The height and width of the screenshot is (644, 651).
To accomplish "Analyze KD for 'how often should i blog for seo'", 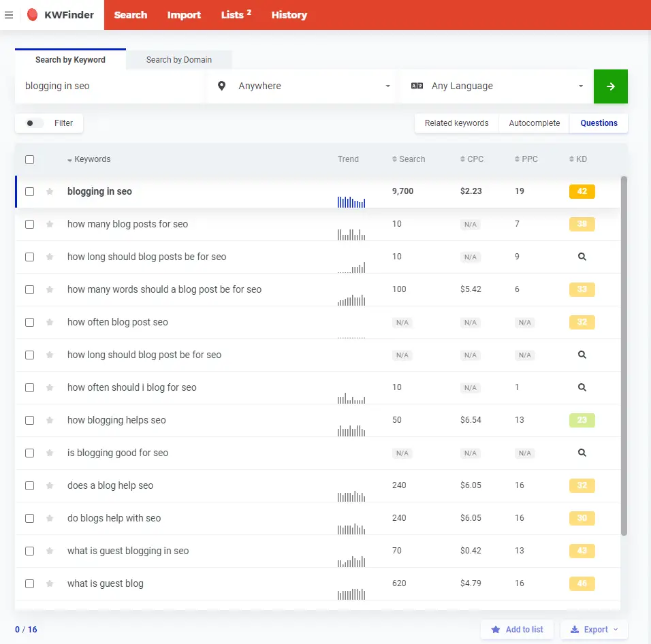I will click(x=582, y=387).
